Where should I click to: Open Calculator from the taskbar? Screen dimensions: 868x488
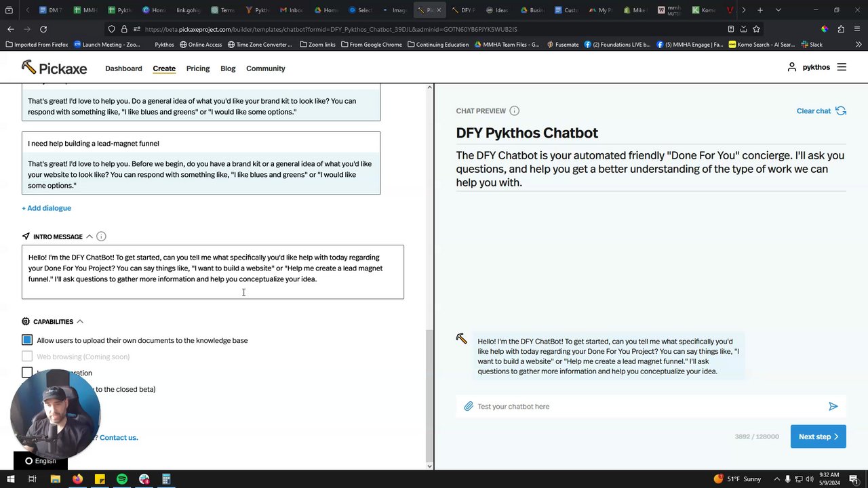click(166, 479)
